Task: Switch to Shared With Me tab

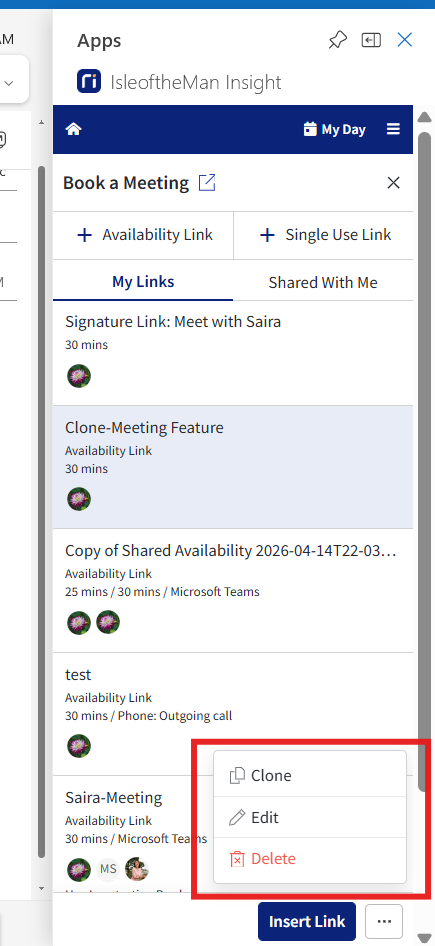Action: coord(323,282)
